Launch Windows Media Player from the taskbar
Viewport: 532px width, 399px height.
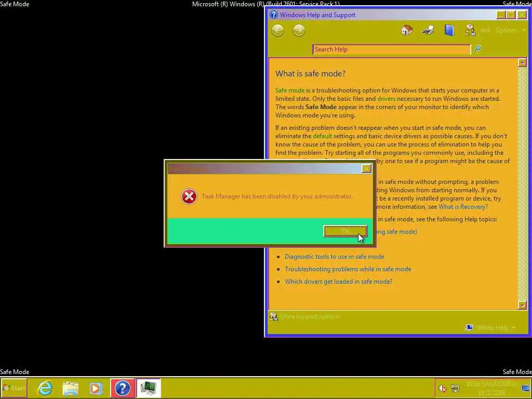tap(96, 388)
